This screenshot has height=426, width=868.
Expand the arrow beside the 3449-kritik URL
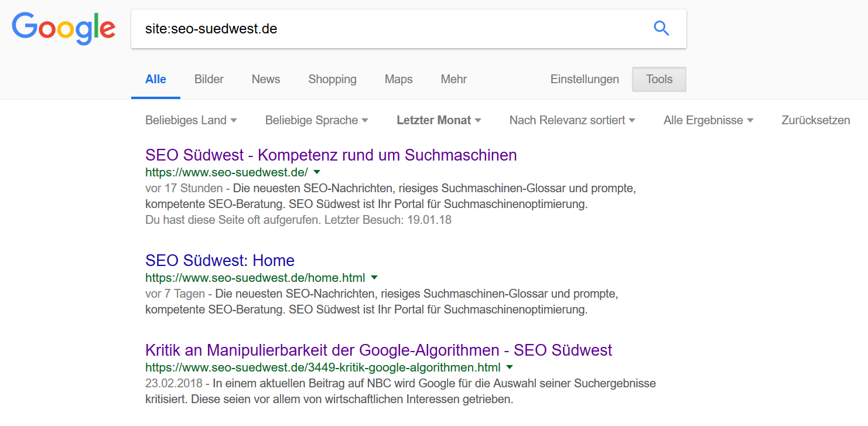click(510, 367)
